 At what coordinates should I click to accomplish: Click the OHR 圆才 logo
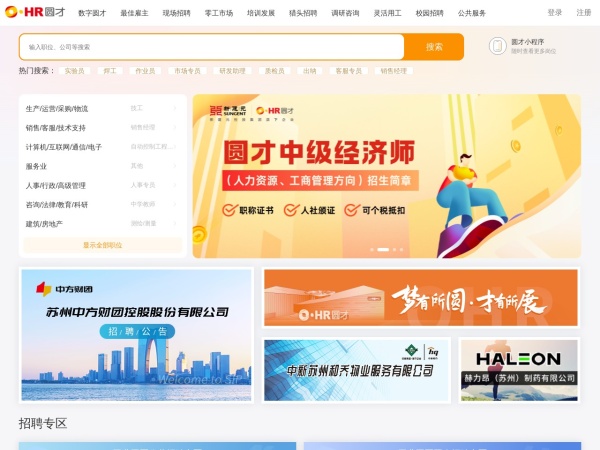[x=35, y=12]
